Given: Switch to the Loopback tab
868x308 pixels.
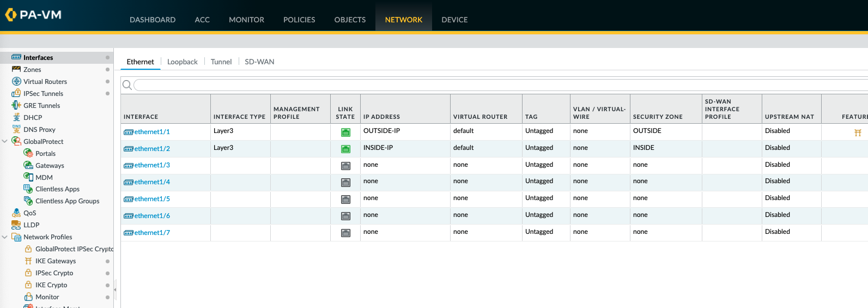Looking at the screenshot, I should click(182, 62).
